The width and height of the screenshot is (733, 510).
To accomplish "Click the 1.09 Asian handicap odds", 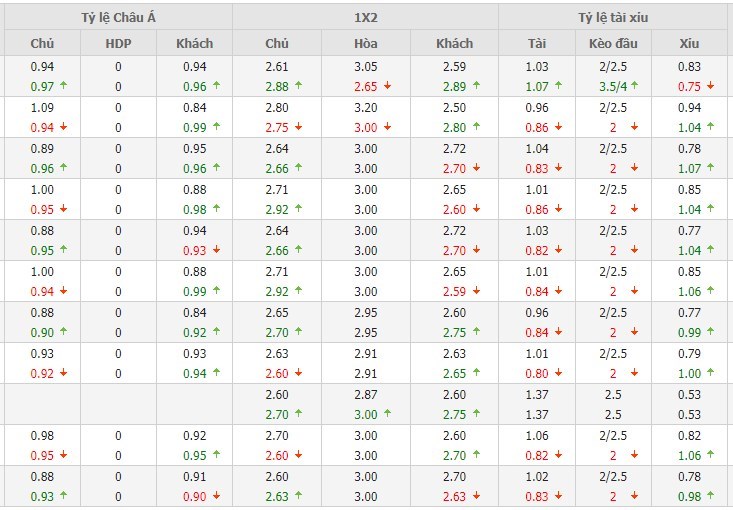I will point(42,107).
